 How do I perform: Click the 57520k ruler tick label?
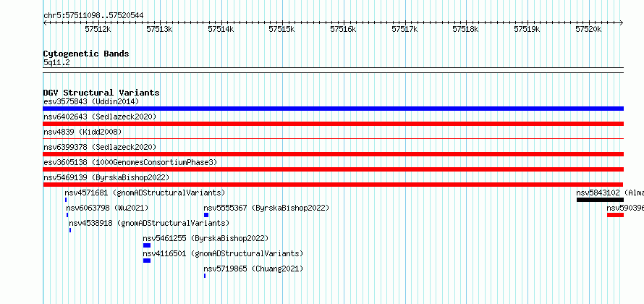click(588, 29)
